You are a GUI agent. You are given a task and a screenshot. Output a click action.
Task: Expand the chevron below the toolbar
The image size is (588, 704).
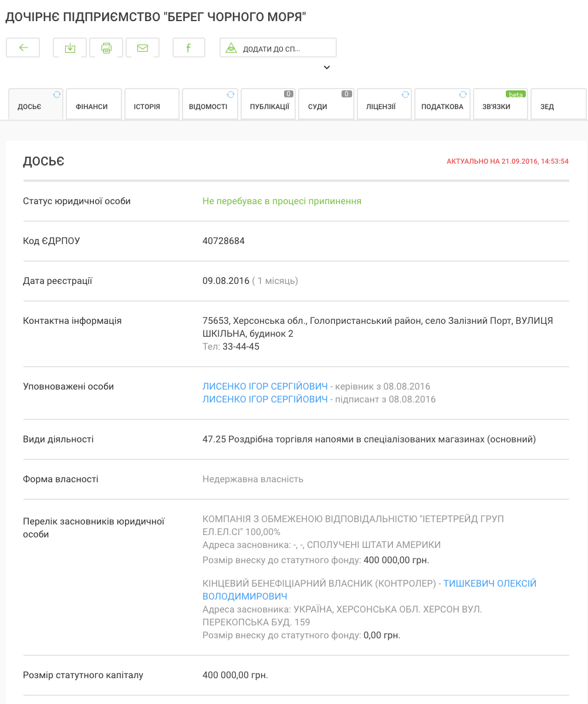[327, 67]
